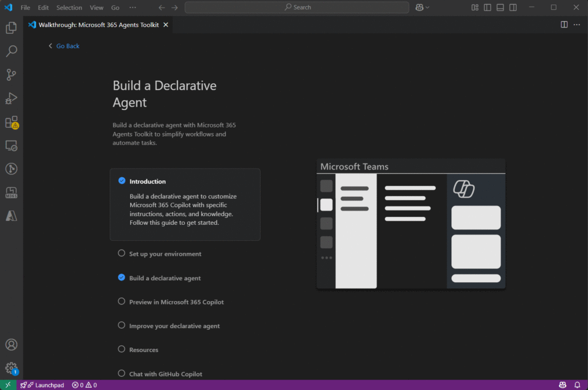Select the Azure icon in the activity bar

point(11,215)
